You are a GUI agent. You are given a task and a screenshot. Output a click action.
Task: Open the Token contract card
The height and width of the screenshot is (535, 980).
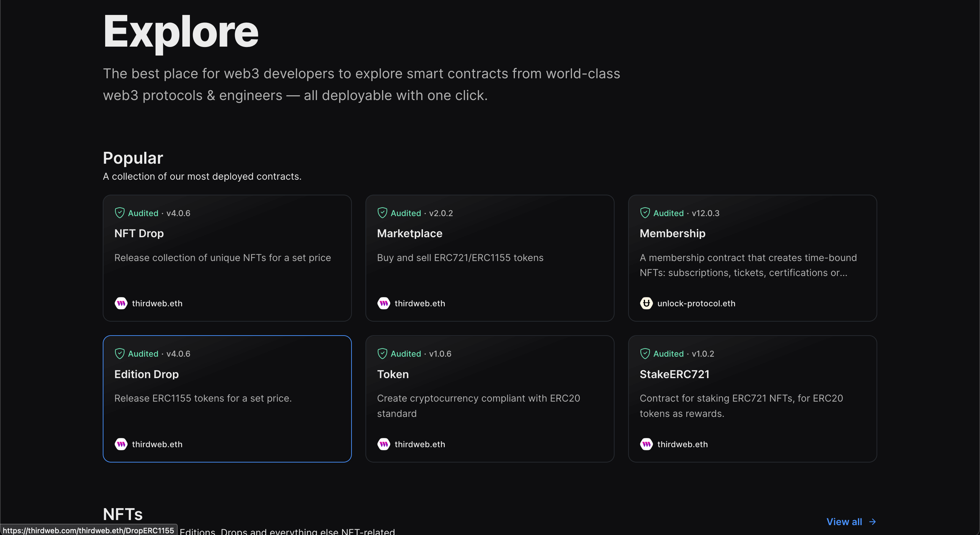tap(490, 399)
